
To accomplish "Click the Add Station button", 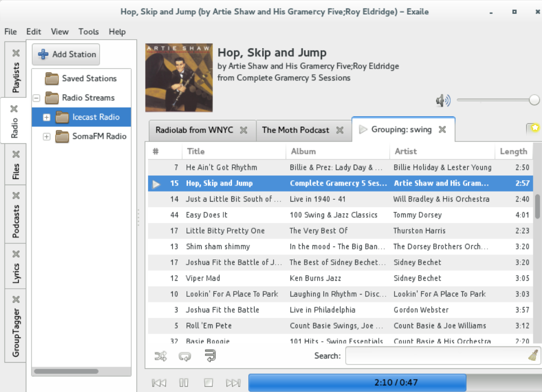I will point(66,54).
